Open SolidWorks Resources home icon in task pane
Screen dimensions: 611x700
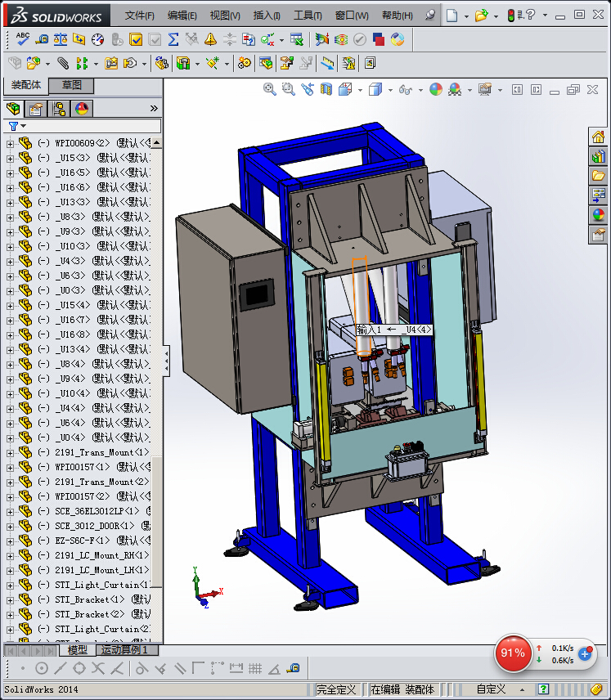(598, 137)
